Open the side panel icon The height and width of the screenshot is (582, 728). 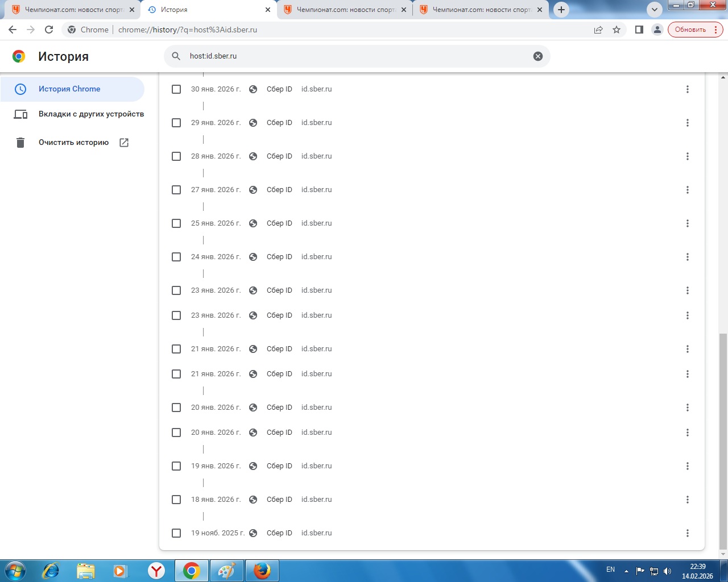click(639, 30)
